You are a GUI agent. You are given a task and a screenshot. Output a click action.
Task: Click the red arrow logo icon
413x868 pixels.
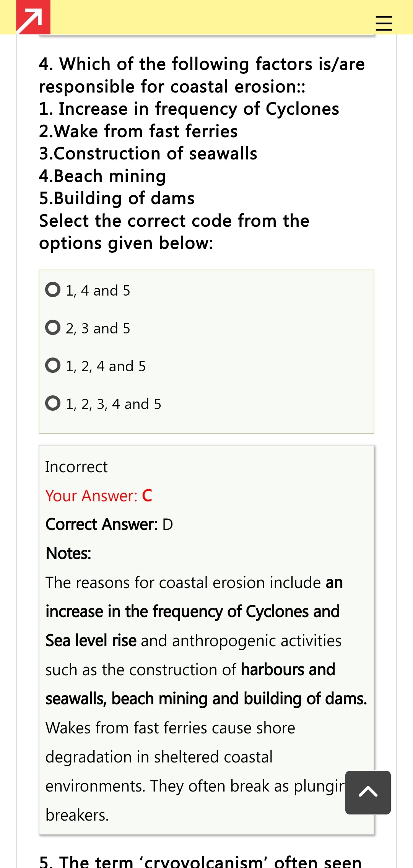click(33, 17)
